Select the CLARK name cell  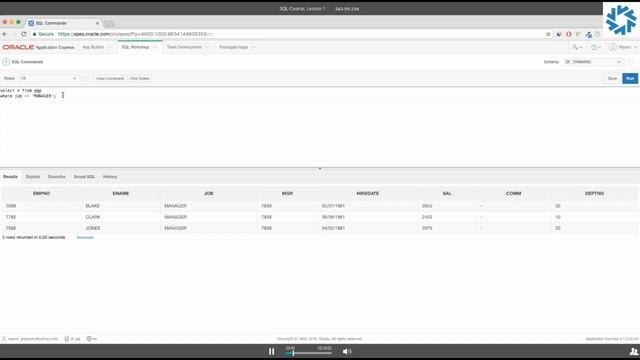[121, 217]
